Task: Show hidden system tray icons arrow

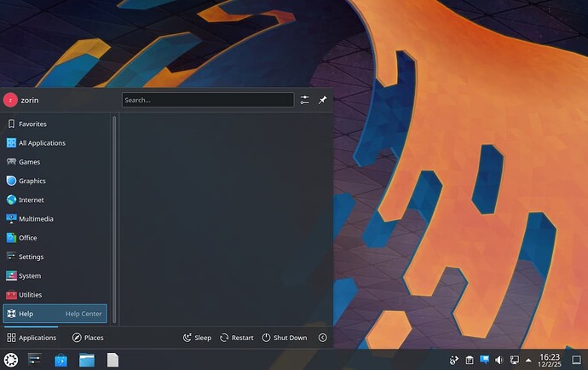Action: click(528, 360)
